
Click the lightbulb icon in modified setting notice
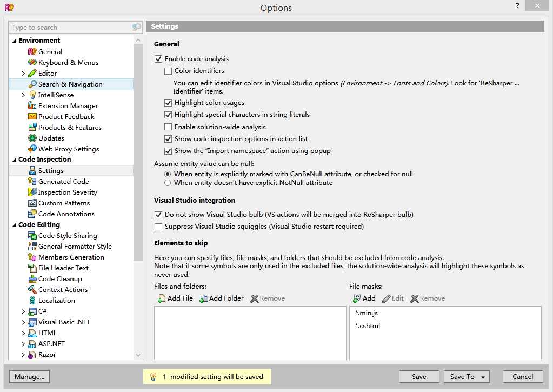coord(153,376)
